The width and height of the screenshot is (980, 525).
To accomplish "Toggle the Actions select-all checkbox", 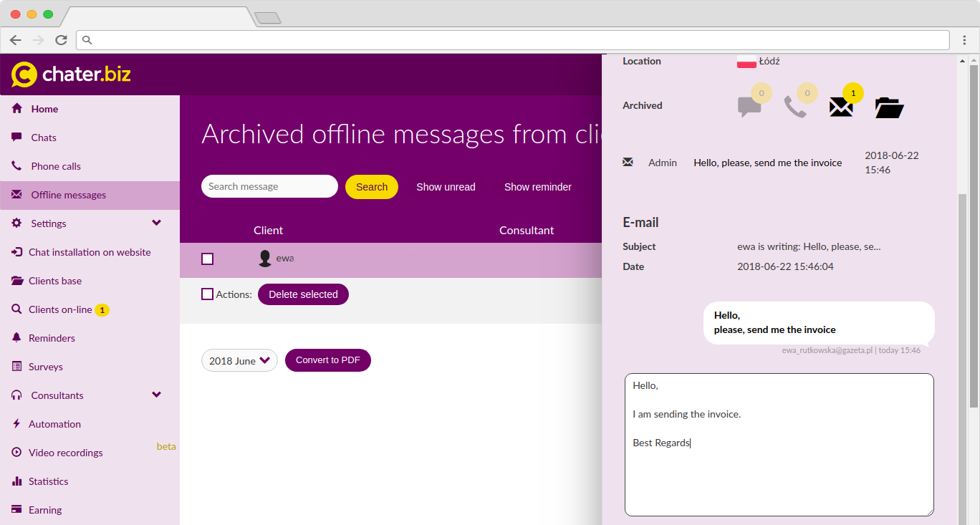I will pyautogui.click(x=208, y=294).
